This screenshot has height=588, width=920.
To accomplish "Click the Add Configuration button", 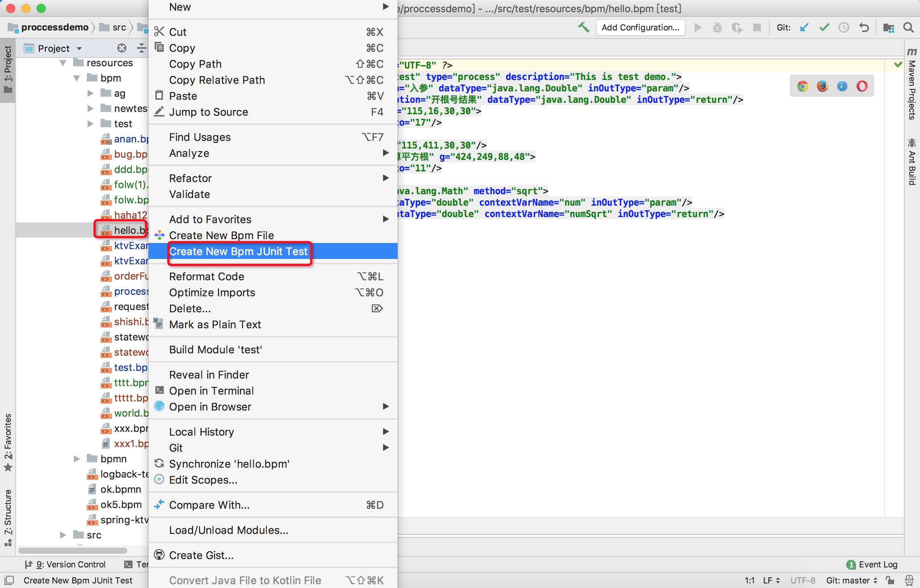I will (x=640, y=27).
